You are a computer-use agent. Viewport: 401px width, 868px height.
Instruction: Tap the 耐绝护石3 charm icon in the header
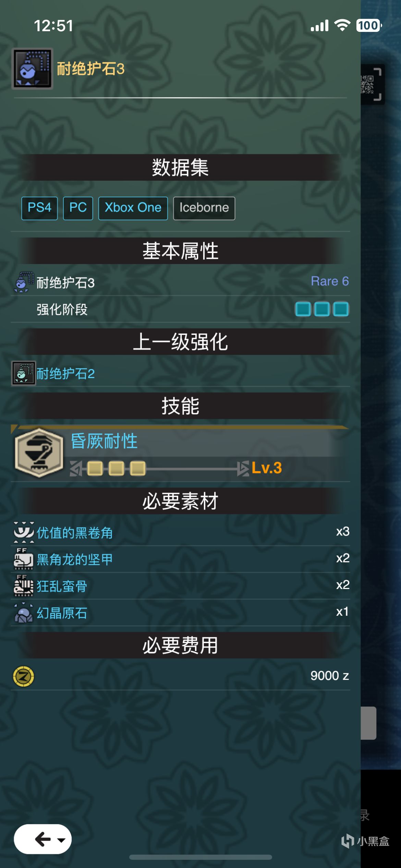tap(32, 69)
